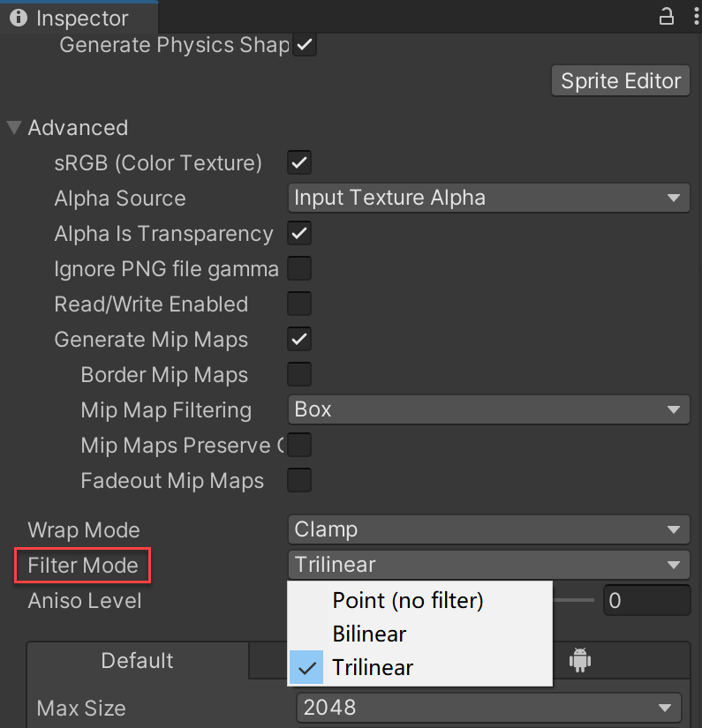Image resolution: width=702 pixels, height=728 pixels.
Task: Open the Alpha Source dropdown
Action: point(488,198)
